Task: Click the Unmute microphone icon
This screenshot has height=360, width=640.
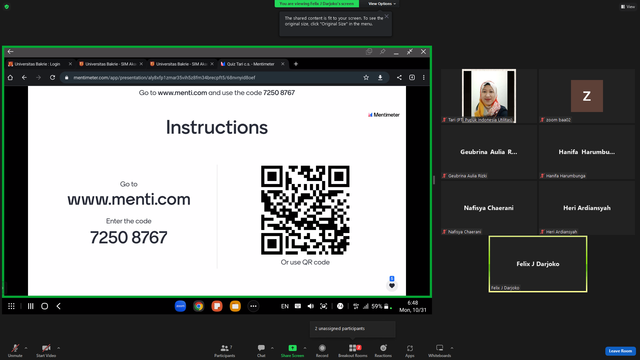Action: [15, 348]
